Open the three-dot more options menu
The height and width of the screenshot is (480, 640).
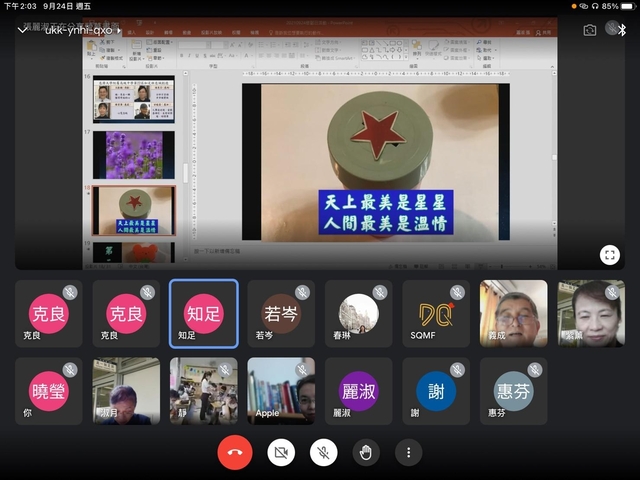(x=408, y=453)
